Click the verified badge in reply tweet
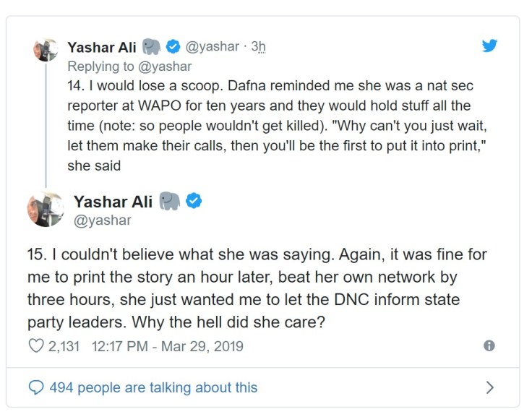The width and height of the screenshot is (532, 417). (x=173, y=47)
